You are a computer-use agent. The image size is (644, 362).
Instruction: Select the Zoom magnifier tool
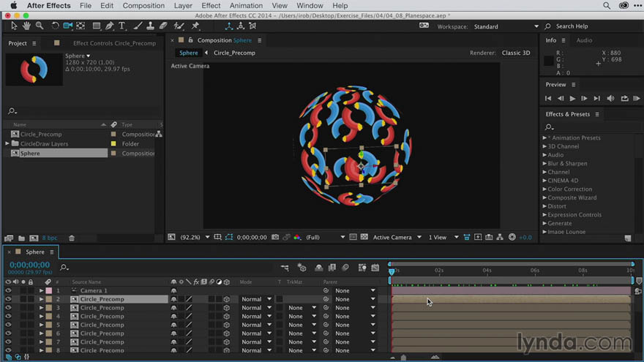click(x=40, y=26)
